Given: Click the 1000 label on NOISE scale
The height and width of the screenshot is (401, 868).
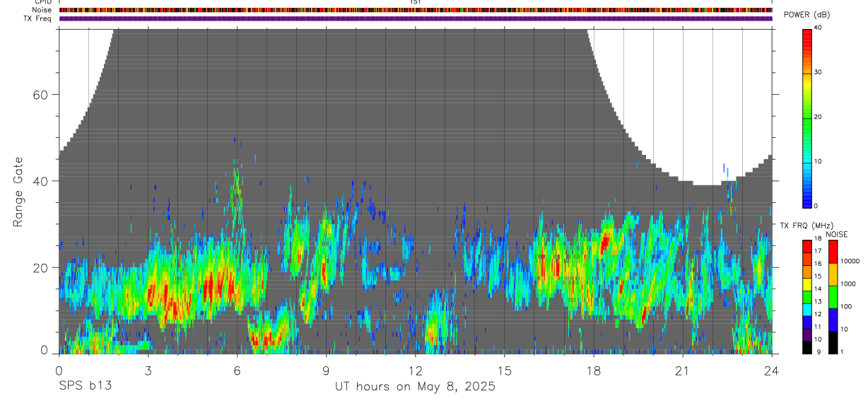Looking at the screenshot, I should 849,284.
